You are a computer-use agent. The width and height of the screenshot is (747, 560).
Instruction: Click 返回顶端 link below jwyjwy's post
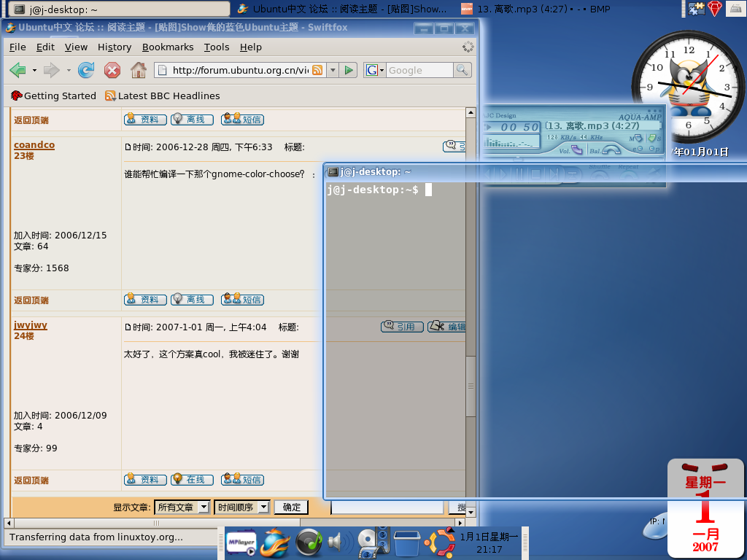pyautogui.click(x=31, y=480)
